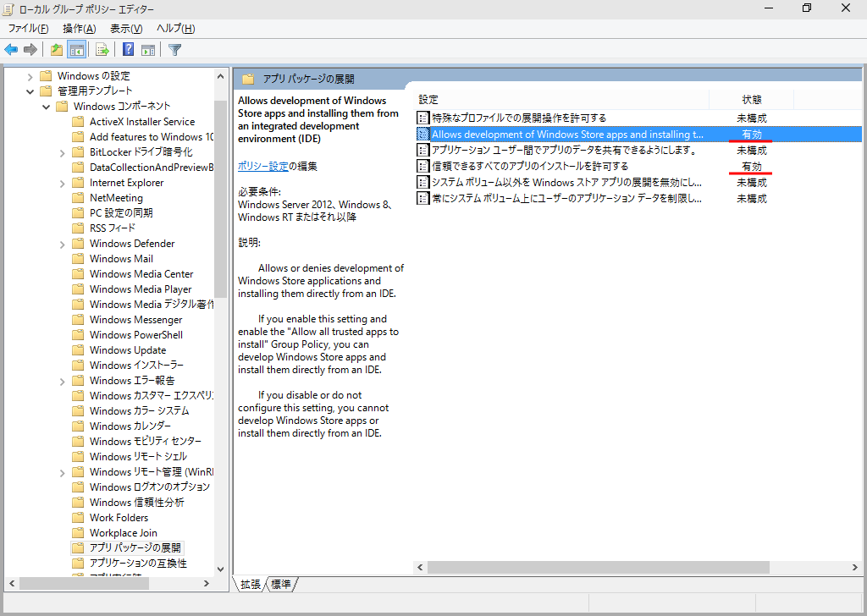Click the folder icon of Windows Update
The height and width of the screenshot is (616, 867).
point(79,349)
